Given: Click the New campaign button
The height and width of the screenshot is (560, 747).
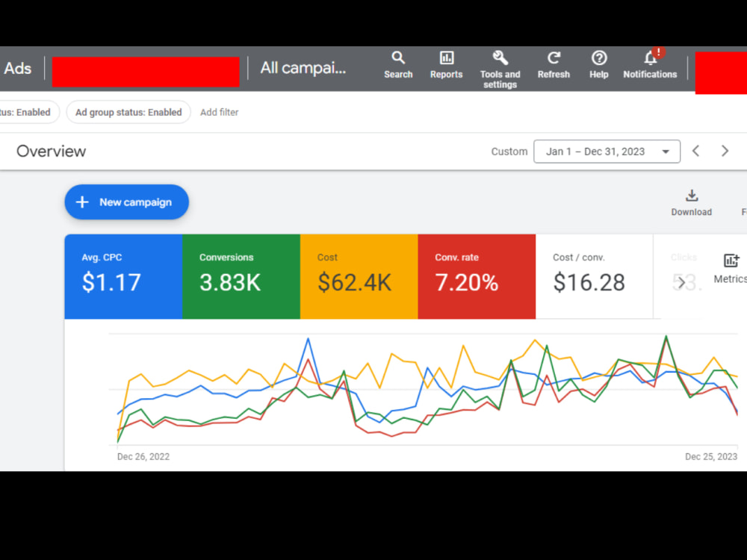Looking at the screenshot, I should [x=127, y=202].
